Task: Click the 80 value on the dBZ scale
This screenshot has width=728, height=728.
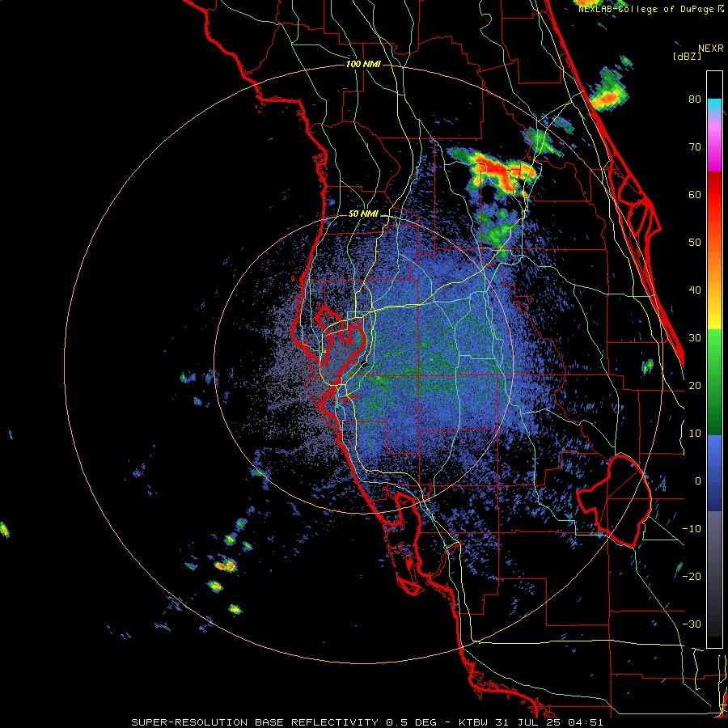Action: click(x=695, y=99)
